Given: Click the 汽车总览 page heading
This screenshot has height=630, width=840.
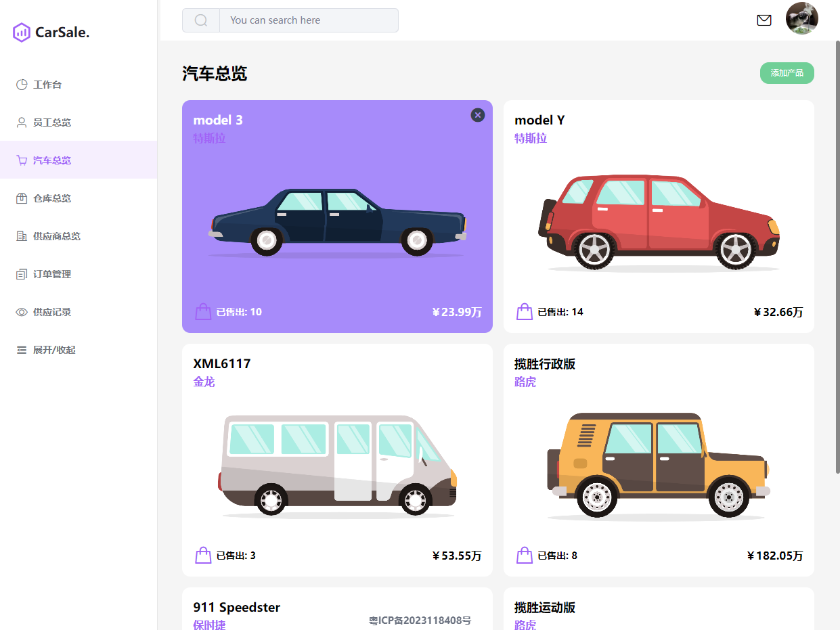Looking at the screenshot, I should coord(215,74).
